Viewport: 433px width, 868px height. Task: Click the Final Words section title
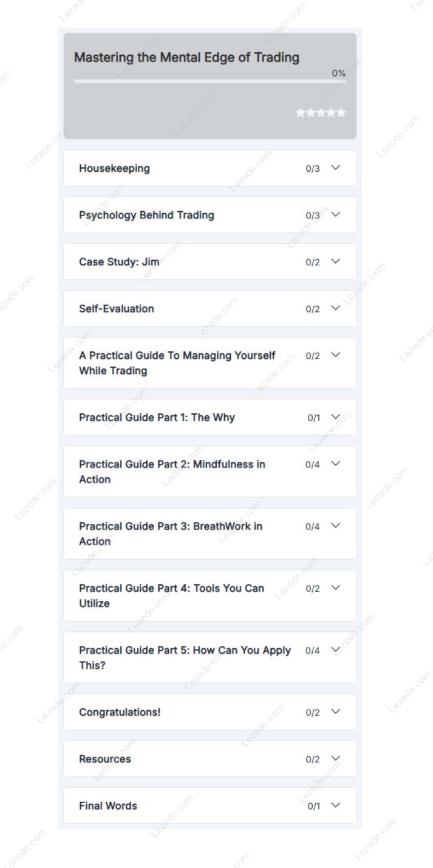(108, 805)
